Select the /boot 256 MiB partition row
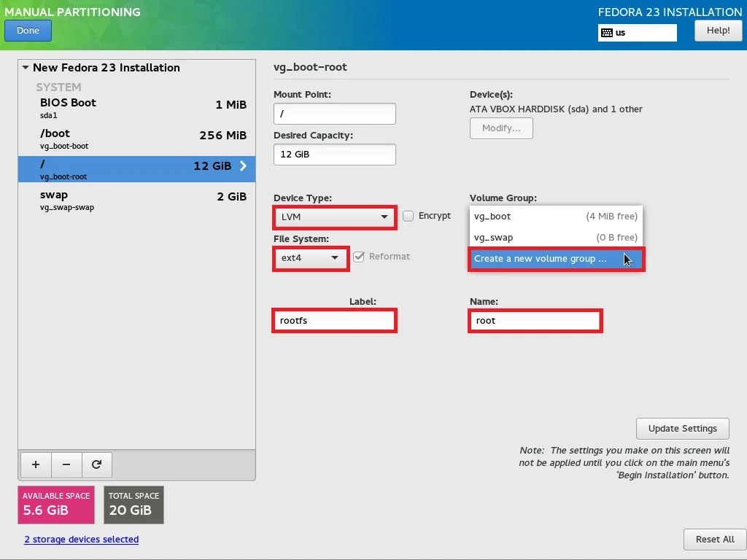The image size is (747, 560). point(136,139)
